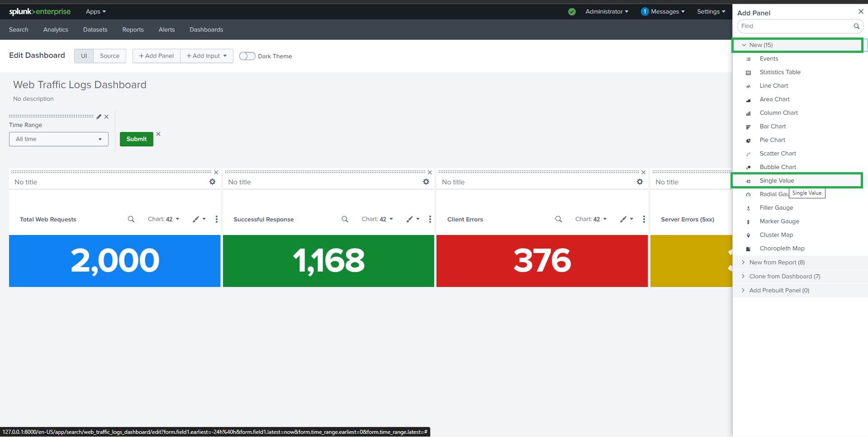Edit the Time Range input with pencil icon
Screen dimensions: 868x437
coord(99,117)
